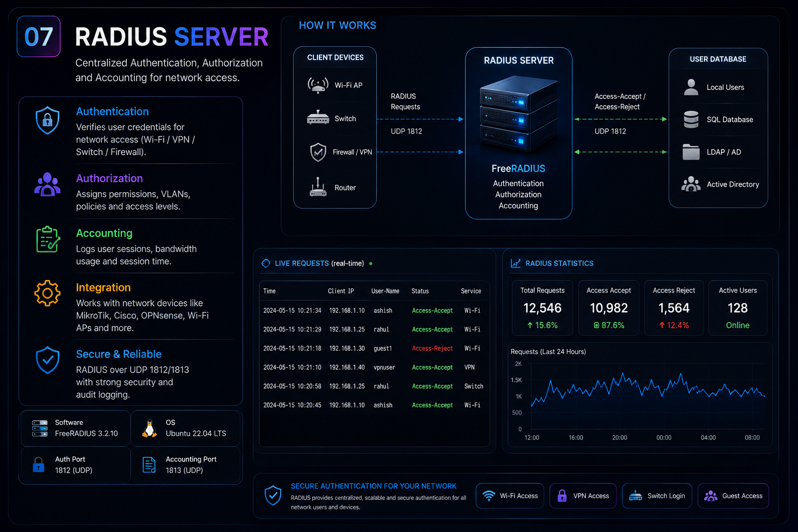Image resolution: width=798 pixels, height=532 pixels.
Task: Click the Secure & Reliable shield checkmark icon
Action: point(47,360)
